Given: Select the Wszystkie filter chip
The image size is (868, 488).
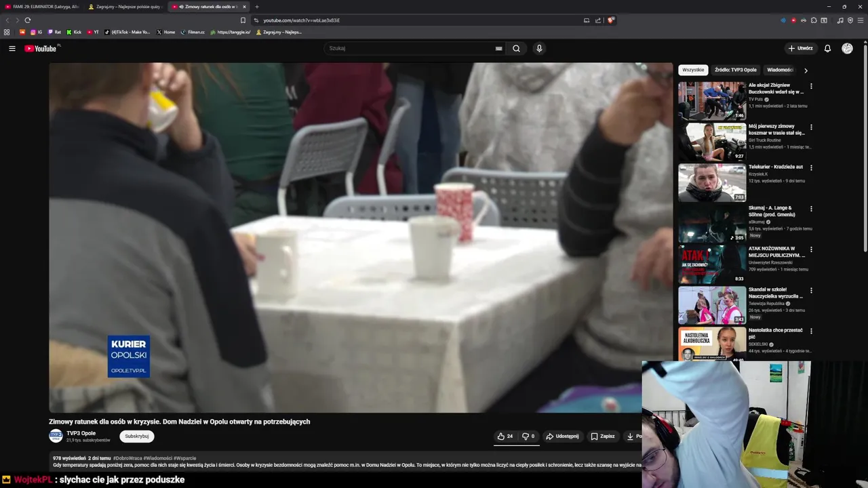Looking at the screenshot, I should point(693,70).
